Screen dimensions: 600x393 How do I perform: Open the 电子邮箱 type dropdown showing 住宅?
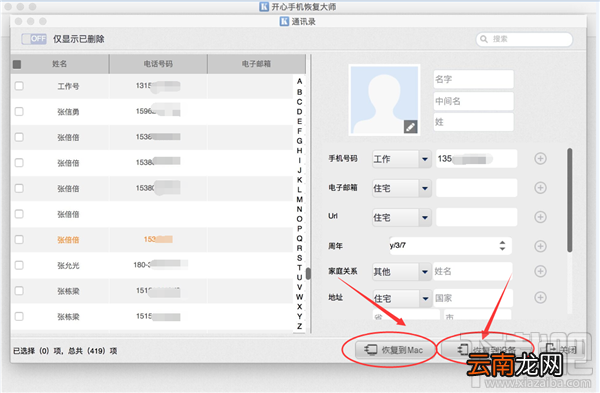[x=402, y=188]
